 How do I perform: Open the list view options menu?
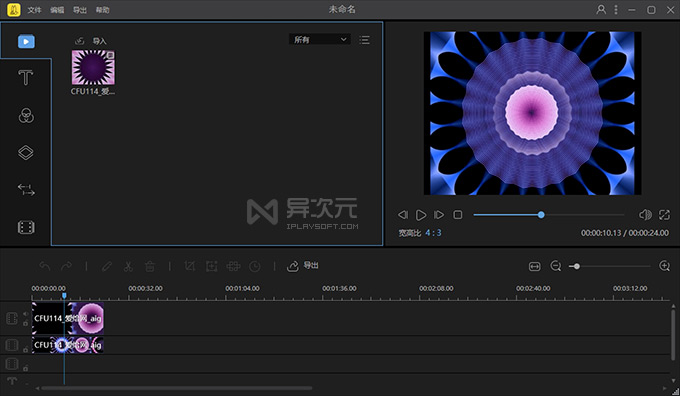tap(364, 40)
